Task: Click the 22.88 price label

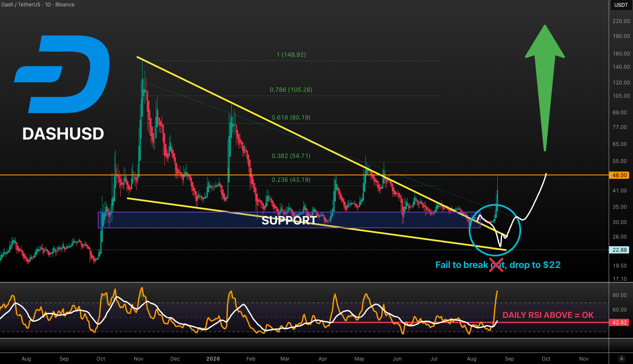Action: (620, 250)
